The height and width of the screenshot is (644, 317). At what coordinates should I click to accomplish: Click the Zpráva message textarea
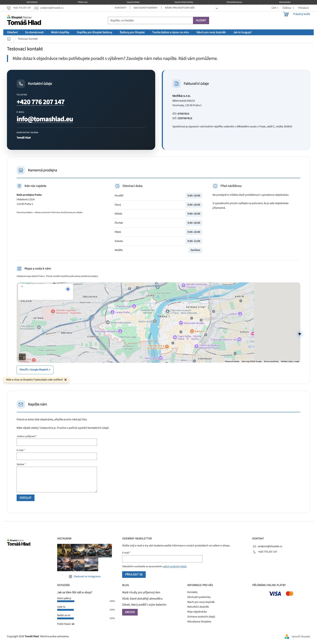(x=57, y=479)
